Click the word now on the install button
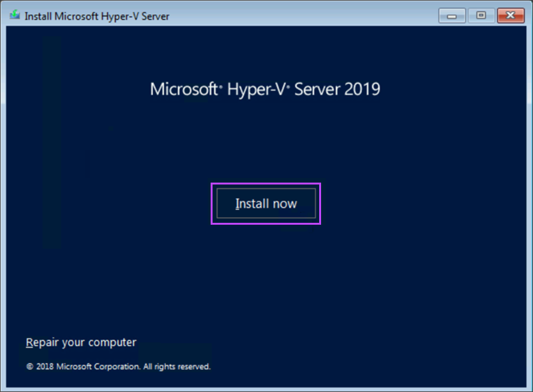The height and width of the screenshot is (392, 533). pyautogui.click(x=284, y=204)
